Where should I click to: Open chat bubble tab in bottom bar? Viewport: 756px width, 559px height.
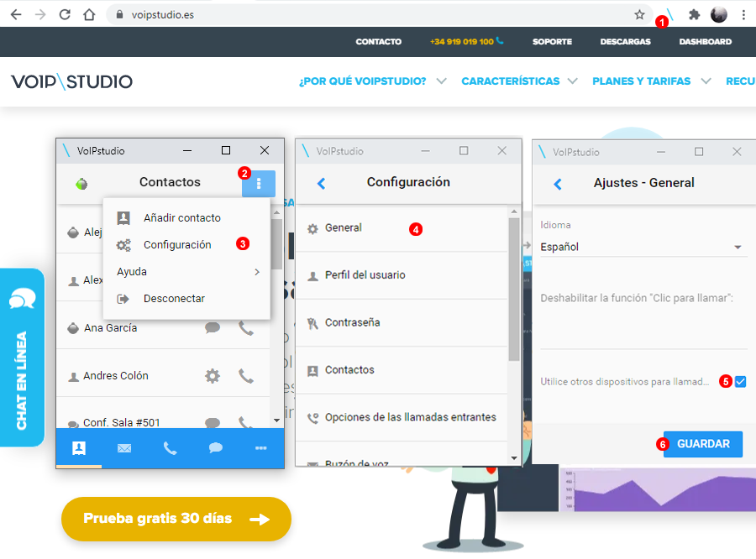tap(216, 449)
